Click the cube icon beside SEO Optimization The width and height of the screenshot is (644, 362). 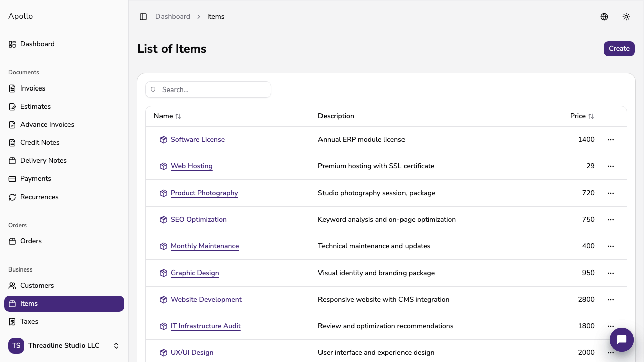pyautogui.click(x=164, y=220)
